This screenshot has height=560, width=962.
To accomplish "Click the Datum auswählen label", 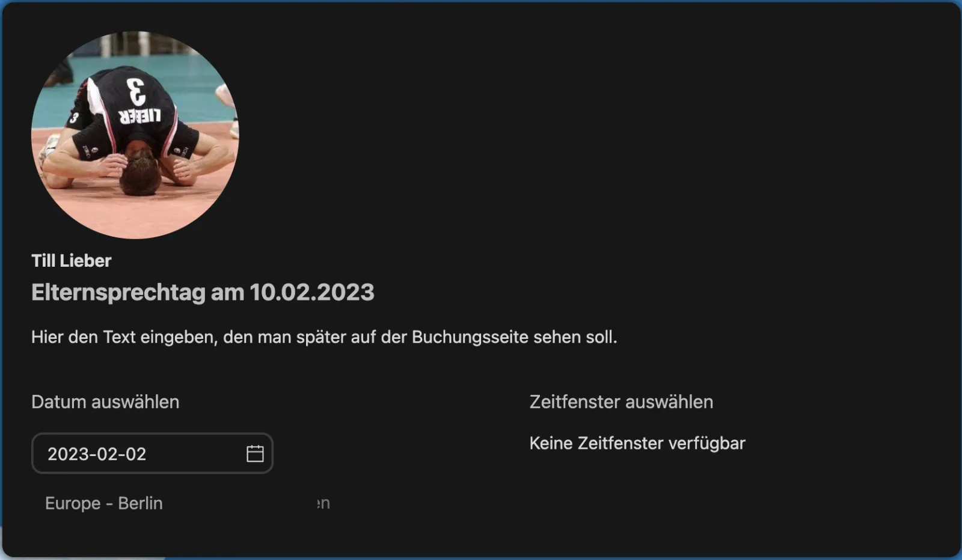I will [x=105, y=401].
